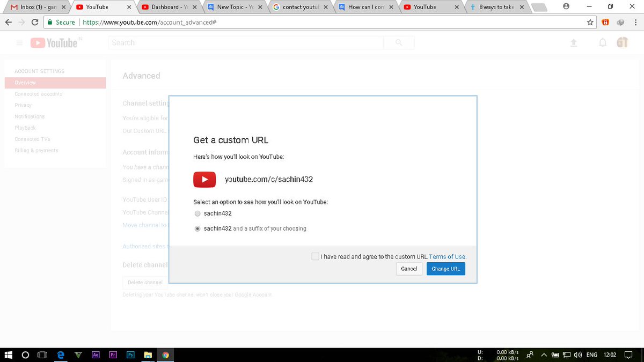The height and width of the screenshot is (362, 644).
Task: Reload the page in Chrome
Action: 35,23
